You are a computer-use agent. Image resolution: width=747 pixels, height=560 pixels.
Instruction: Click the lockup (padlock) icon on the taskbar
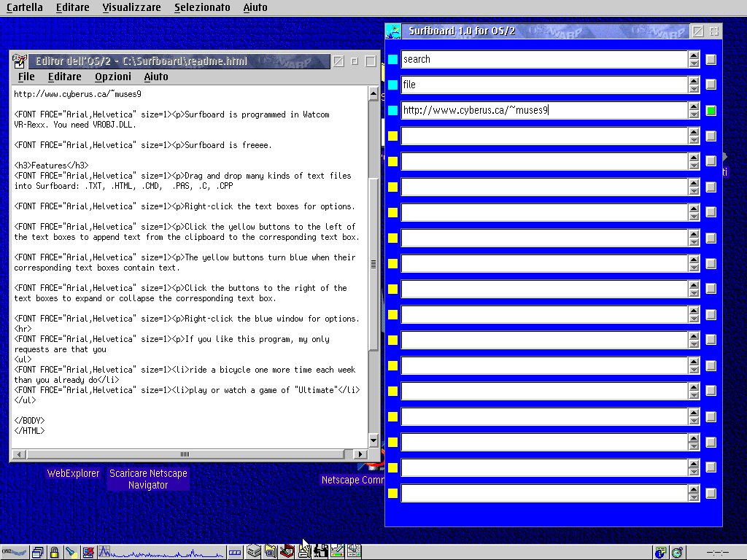[x=55, y=551]
